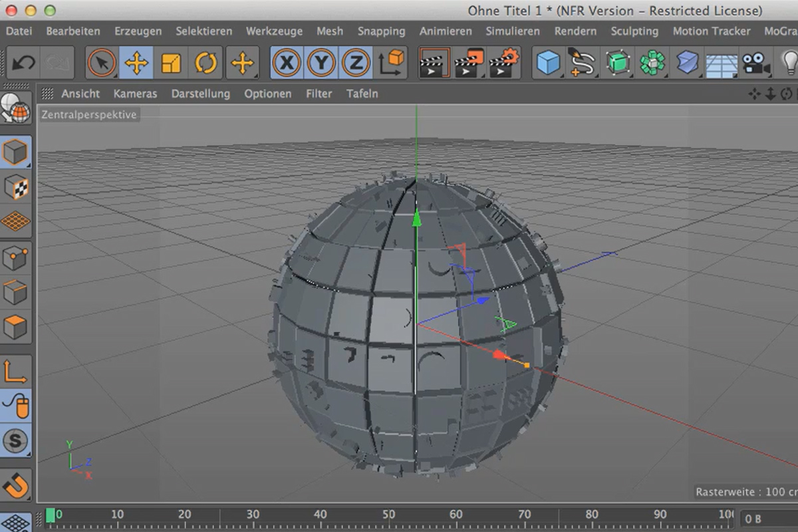This screenshot has height=532, width=798.
Task: Open the render settings gear clapperboard
Action: (504, 63)
